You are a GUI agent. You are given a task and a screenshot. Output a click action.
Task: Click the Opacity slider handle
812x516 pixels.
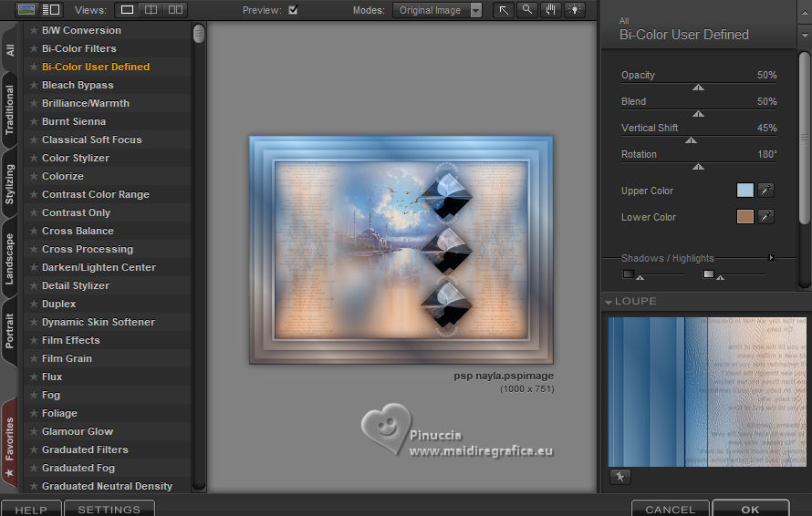point(698,88)
